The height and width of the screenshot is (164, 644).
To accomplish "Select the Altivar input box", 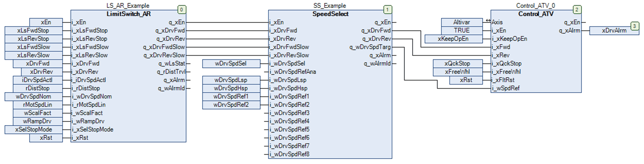I will tap(462, 22).
